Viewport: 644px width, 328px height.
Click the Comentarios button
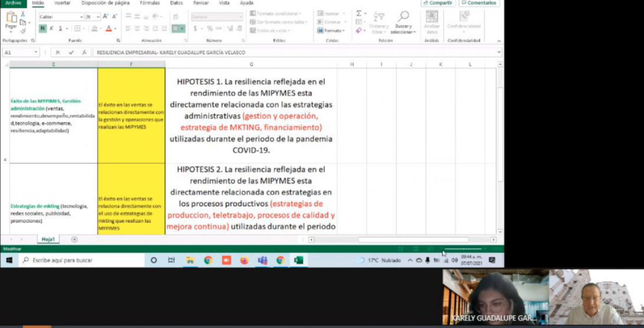(x=479, y=3)
